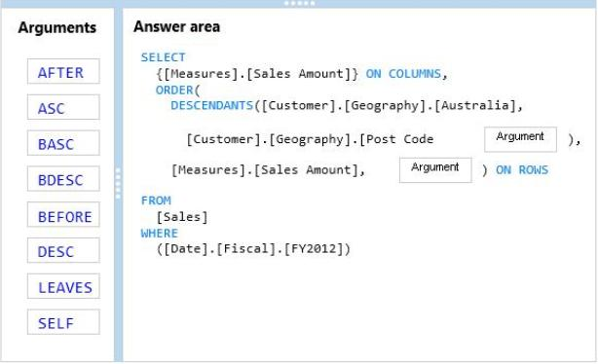Click the SELECT keyword in the query

pyautogui.click(x=163, y=57)
